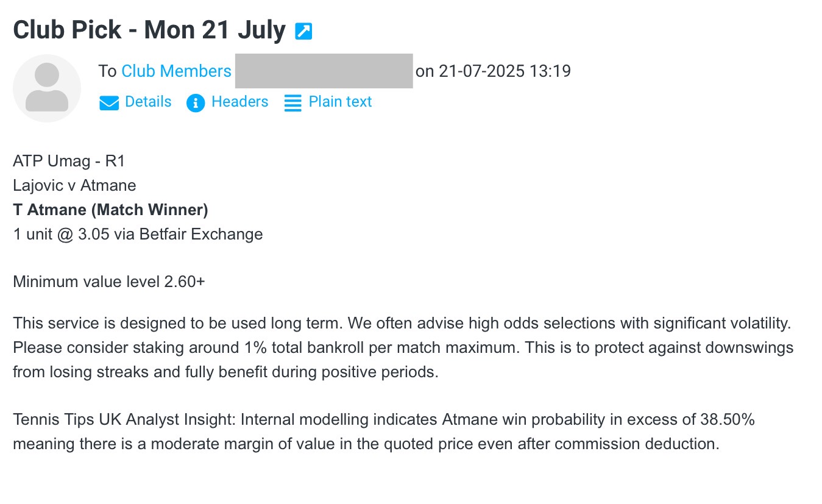Viewport: 822px width, 504px height.
Task: Click the staking advice paragraph about 1% bankroll
Action: pyautogui.click(x=403, y=347)
